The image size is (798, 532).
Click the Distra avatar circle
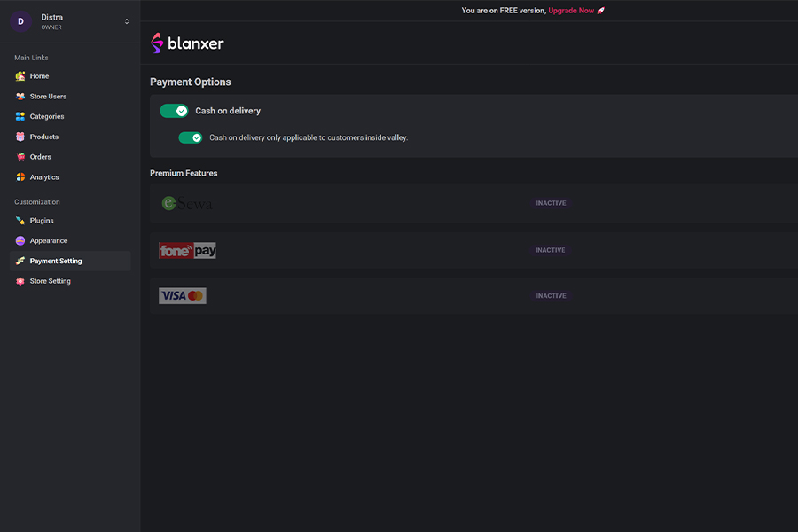[21, 21]
